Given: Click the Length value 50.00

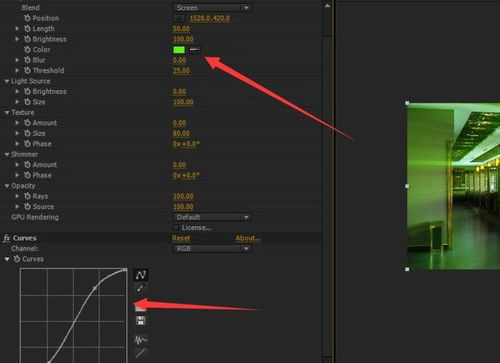Looking at the screenshot, I should tap(181, 29).
